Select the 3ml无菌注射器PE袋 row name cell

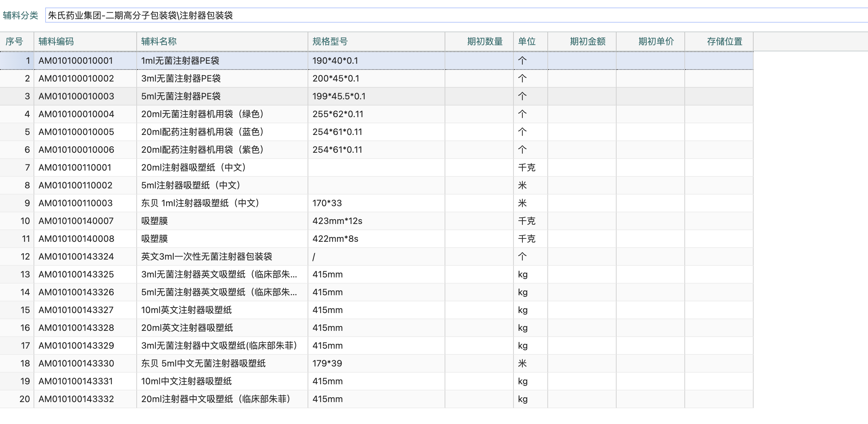tap(181, 78)
